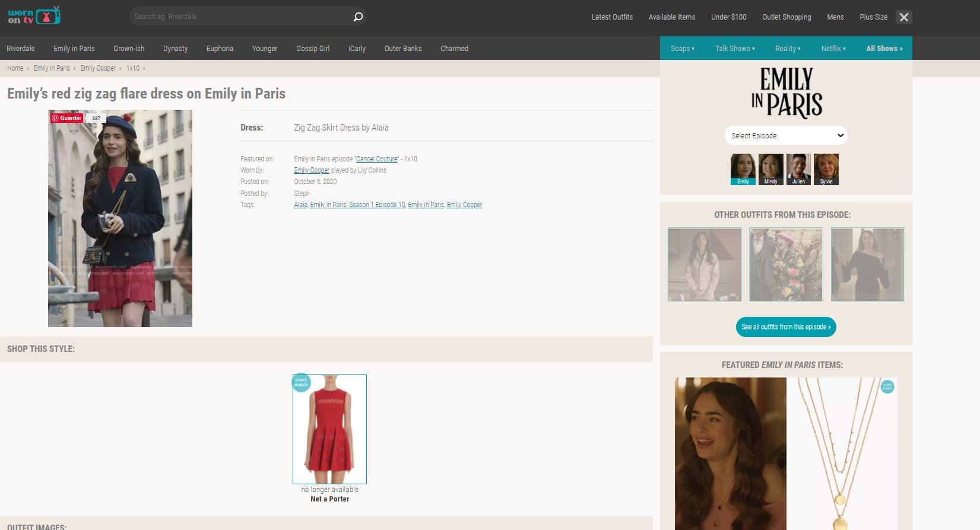The width and height of the screenshot is (980, 530).
Task: Click Zig Zag Skirt Dress by Alaia text
Action: (341, 128)
